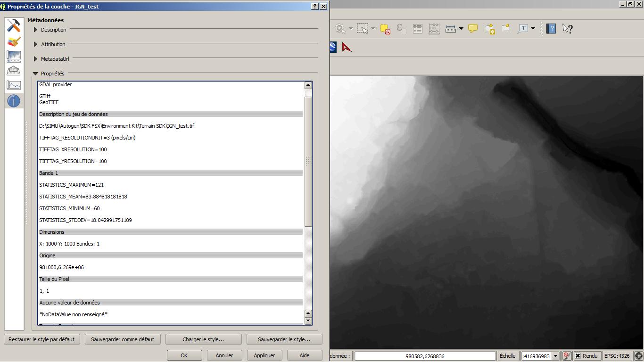This screenshot has height=362, width=644.
Task: Confirm the dialog with OK
Action: coord(184,355)
